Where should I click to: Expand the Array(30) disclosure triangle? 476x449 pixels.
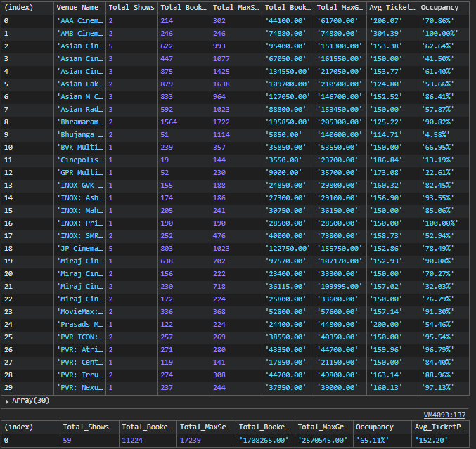click(6, 401)
